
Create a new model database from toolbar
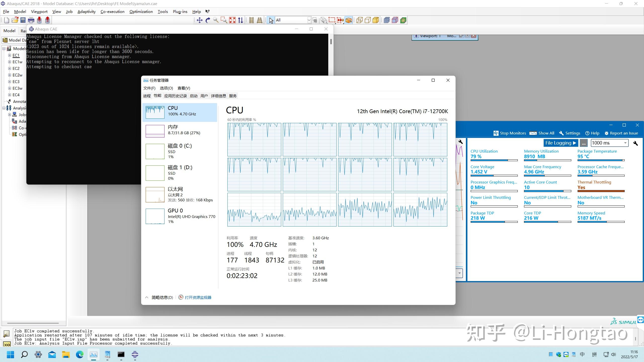tap(7, 20)
